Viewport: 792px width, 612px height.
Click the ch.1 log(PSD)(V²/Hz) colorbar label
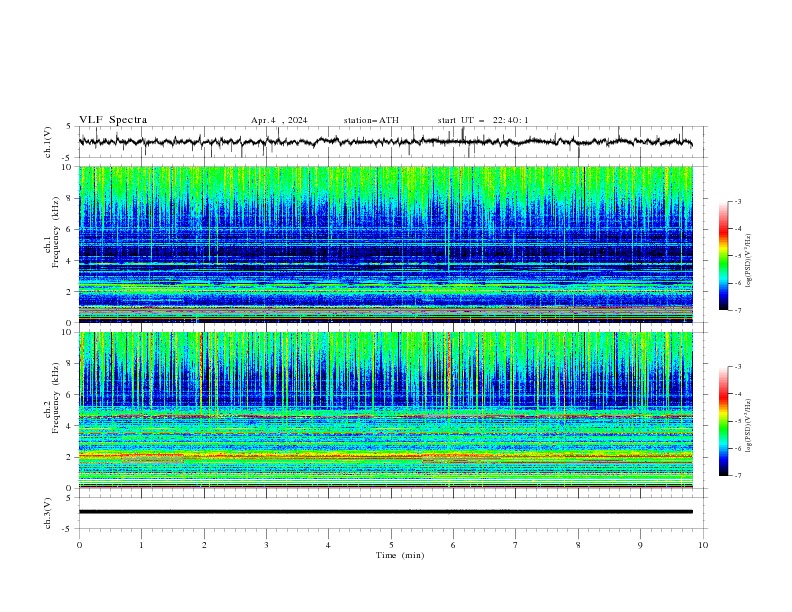[748, 261]
